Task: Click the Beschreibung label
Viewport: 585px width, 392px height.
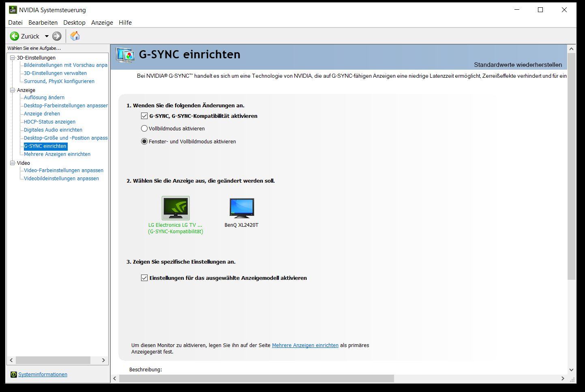Action: click(146, 370)
